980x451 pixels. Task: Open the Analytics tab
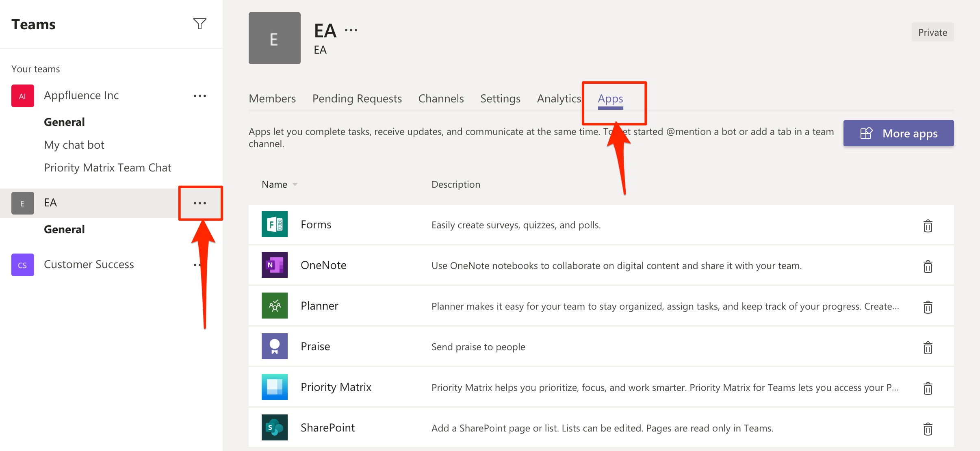[559, 98]
